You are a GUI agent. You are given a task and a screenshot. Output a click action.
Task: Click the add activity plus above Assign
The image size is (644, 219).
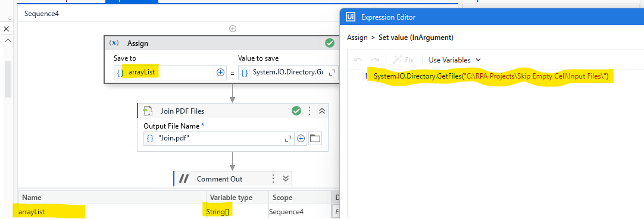233,29
